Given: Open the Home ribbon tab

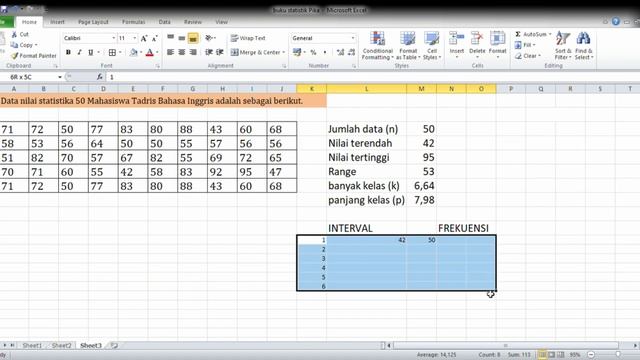Looking at the screenshot, I should [x=29, y=22].
